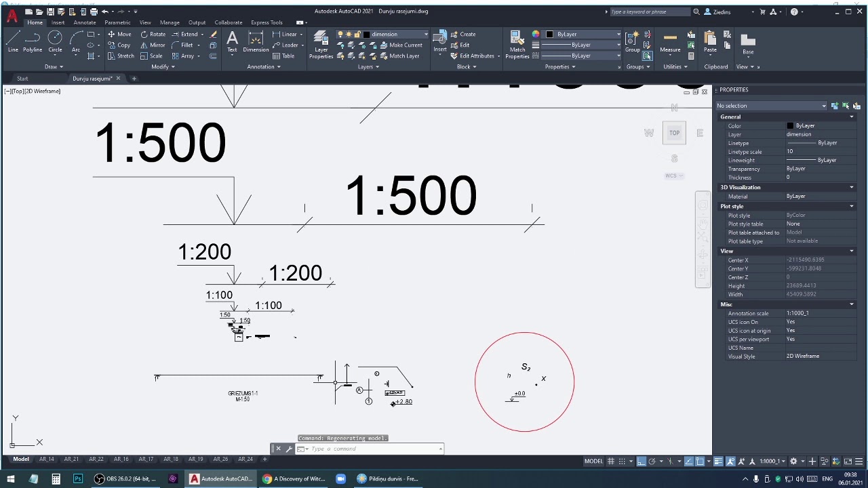
Task: Activate the Copy command
Action: [x=119, y=45]
